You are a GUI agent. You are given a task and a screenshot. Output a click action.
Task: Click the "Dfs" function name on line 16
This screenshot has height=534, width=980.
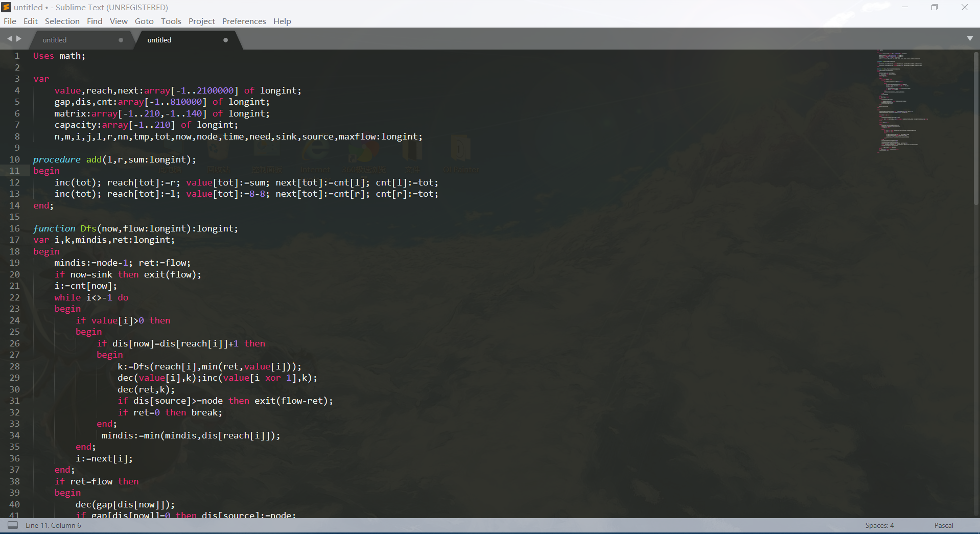point(88,228)
